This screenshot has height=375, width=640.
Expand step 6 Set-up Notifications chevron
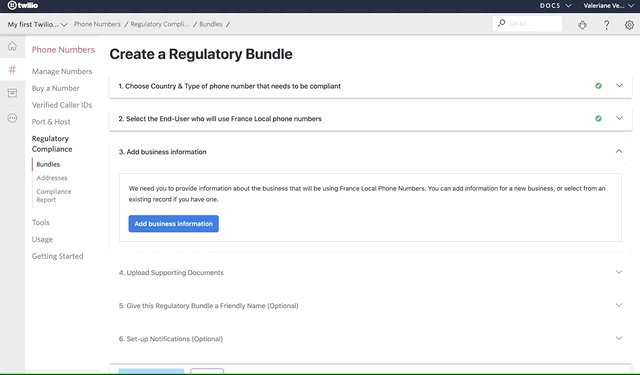coord(619,338)
